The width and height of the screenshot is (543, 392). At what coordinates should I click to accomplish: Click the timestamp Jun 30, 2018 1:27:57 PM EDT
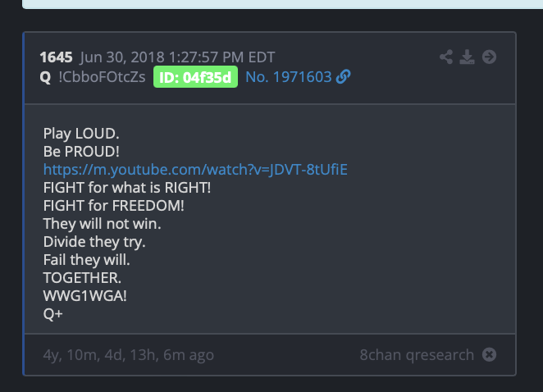tap(177, 57)
